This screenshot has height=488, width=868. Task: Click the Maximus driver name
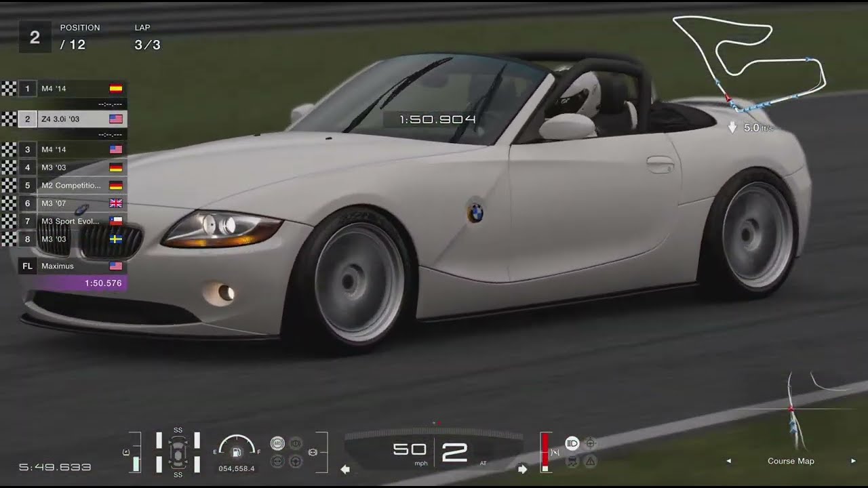58,266
